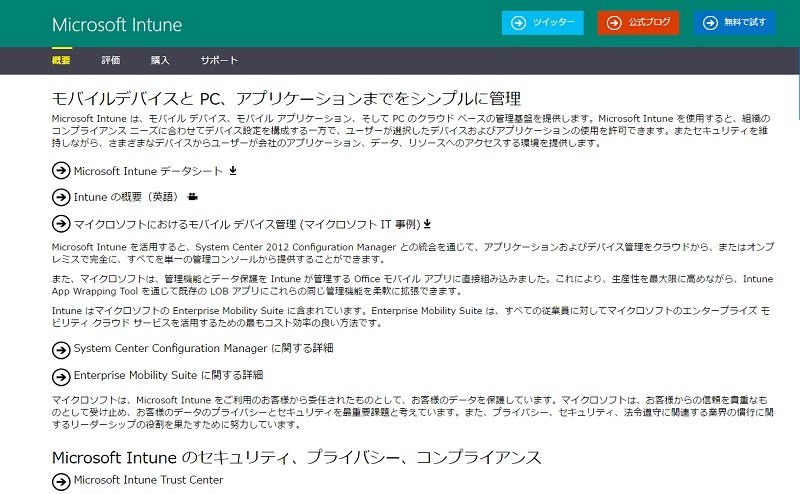Open マイクロソフト IT 事例 link
The width and height of the screenshot is (800, 494).
click(x=247, y=224)
